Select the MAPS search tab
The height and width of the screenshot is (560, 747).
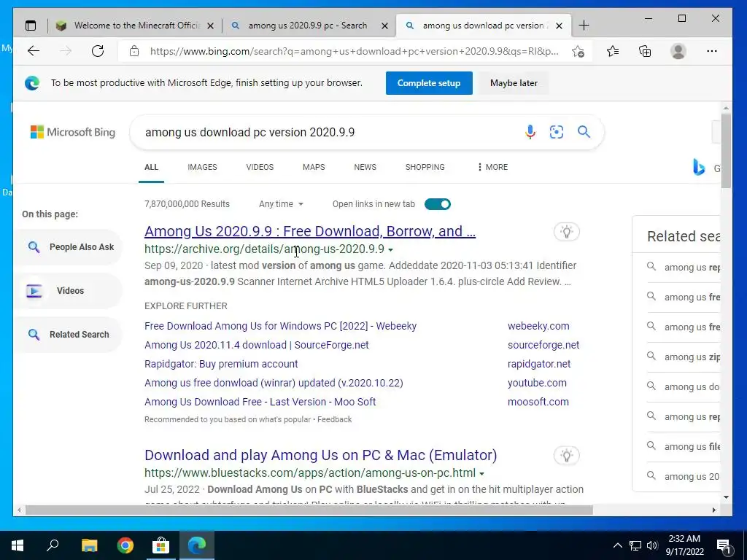click(x=314, y=167)
